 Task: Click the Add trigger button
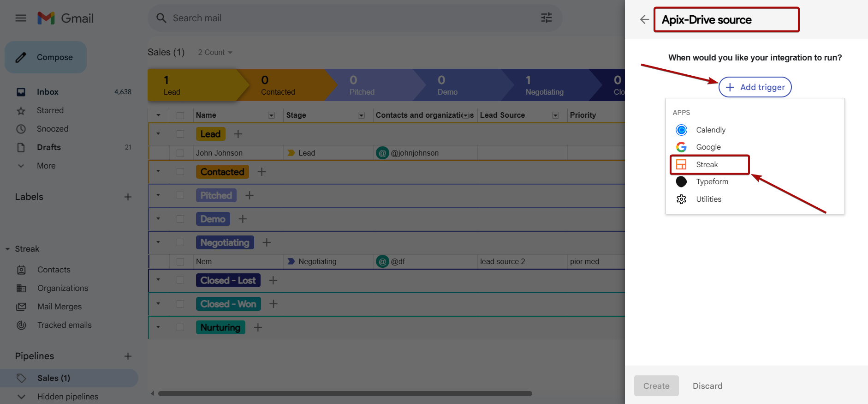click(755, 87)
